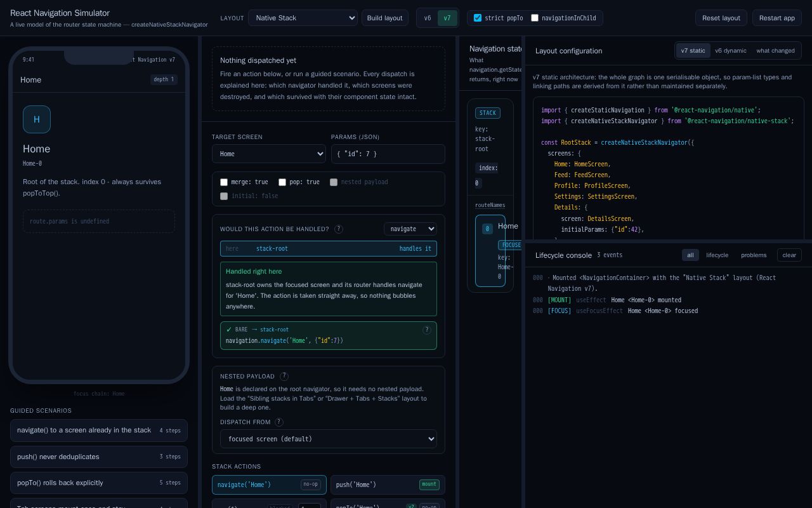812x508 pixels.
Task: Open the 'navigate' action type dropdown
Action: (410, 229)
